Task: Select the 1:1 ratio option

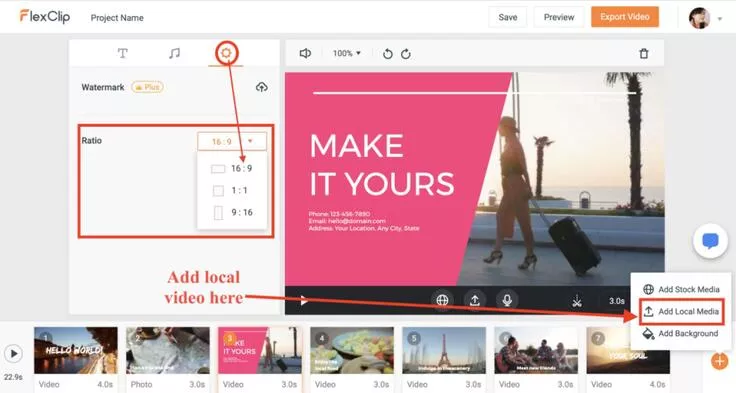Action: click(230, 190)
